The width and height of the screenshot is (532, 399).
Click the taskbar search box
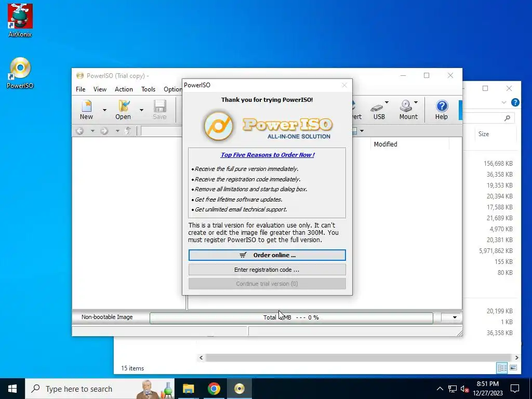(x=100, y=389)
